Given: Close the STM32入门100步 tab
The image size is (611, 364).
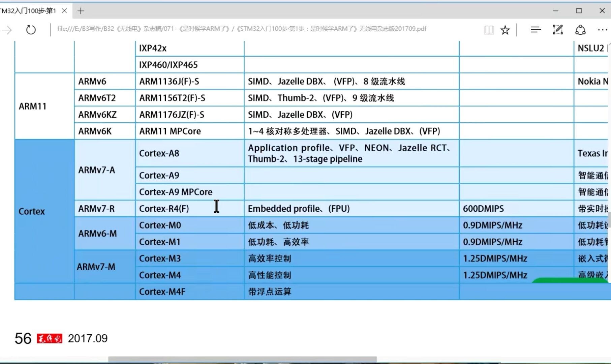Looking at the screenshot, I should point(64,11).
